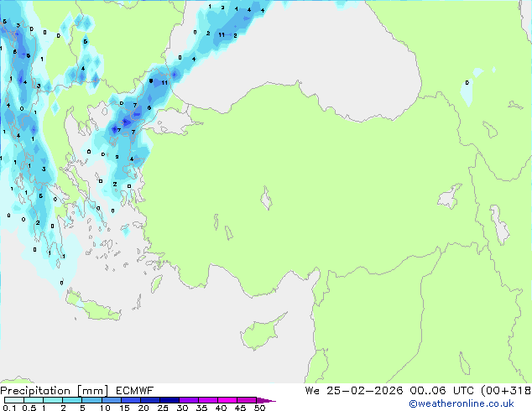Image resolution: width=532 pixels, height=411 pixels.
Task: Click the 'We' weekday label
Action: pos(312,391)
